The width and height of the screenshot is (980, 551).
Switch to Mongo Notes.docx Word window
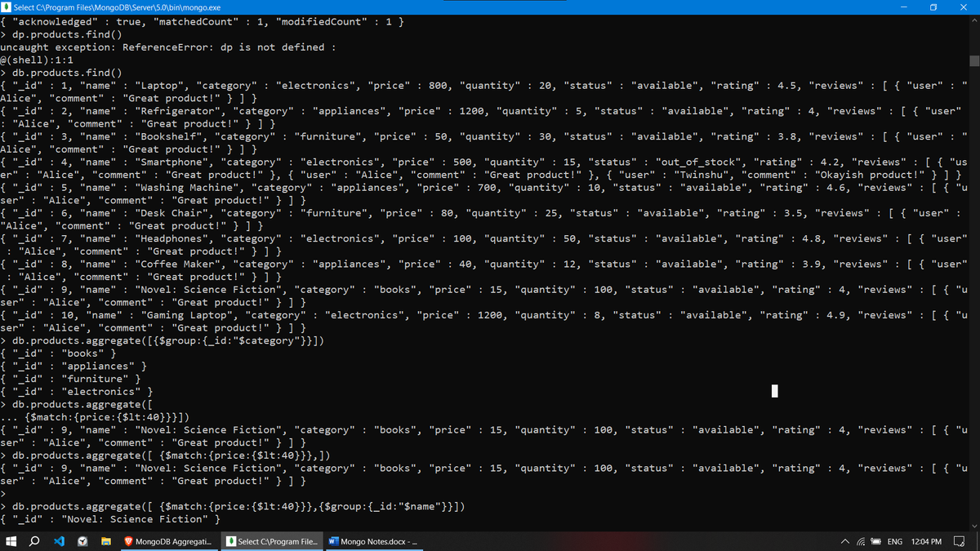(x=372, y=541)
